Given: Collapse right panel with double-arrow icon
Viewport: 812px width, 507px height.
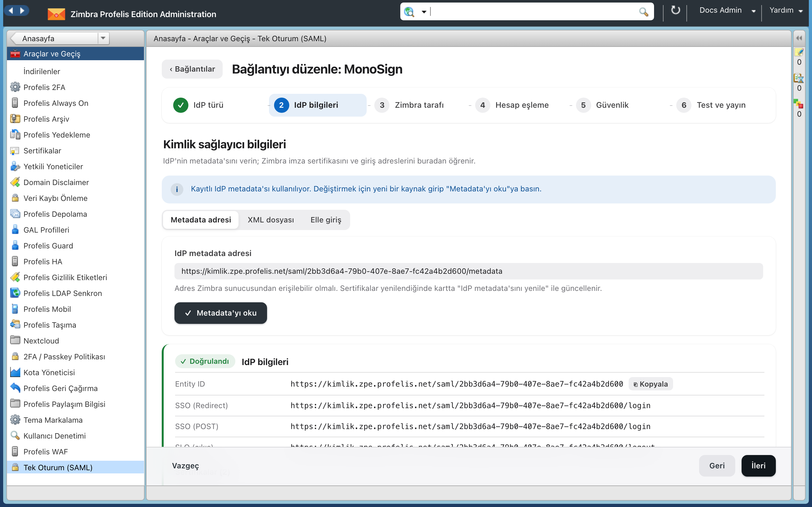Looking at the screenshot, I should click(x=799, y=38).
